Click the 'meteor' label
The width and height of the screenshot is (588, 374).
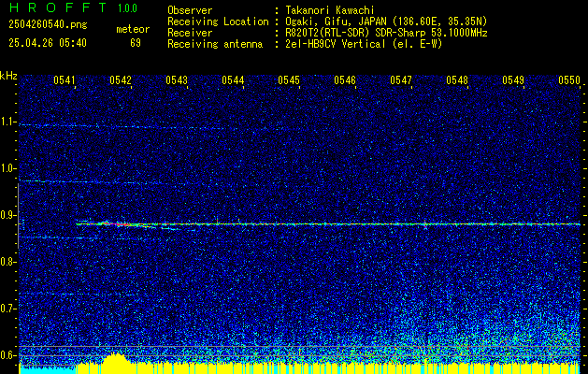133,29
